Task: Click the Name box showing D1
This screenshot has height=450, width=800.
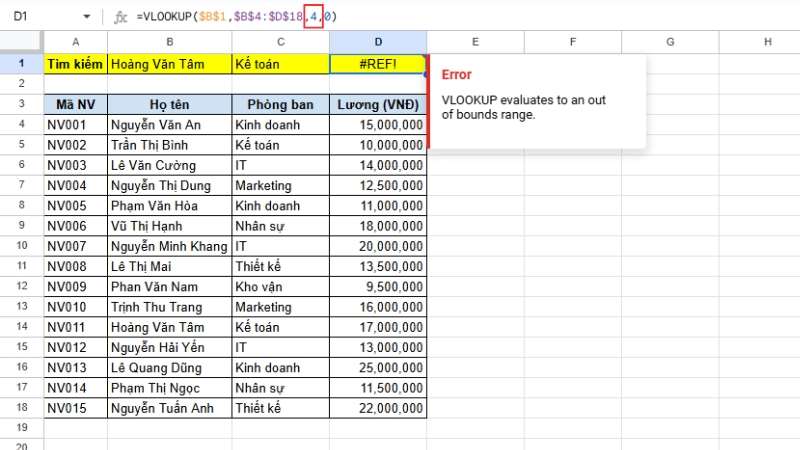Action: (40, 17)
